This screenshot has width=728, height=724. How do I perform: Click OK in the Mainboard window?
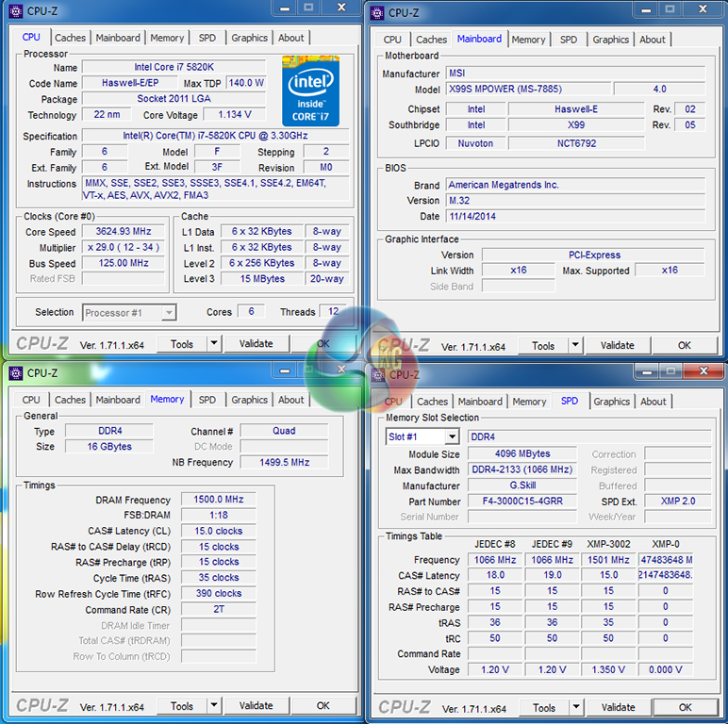[x=685, y=346]
